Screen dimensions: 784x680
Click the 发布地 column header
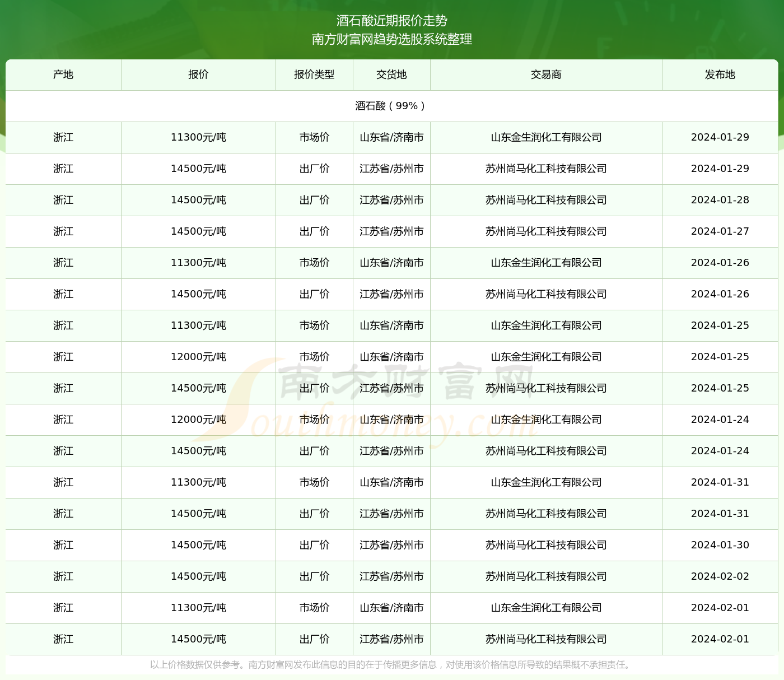coord(720,74)
